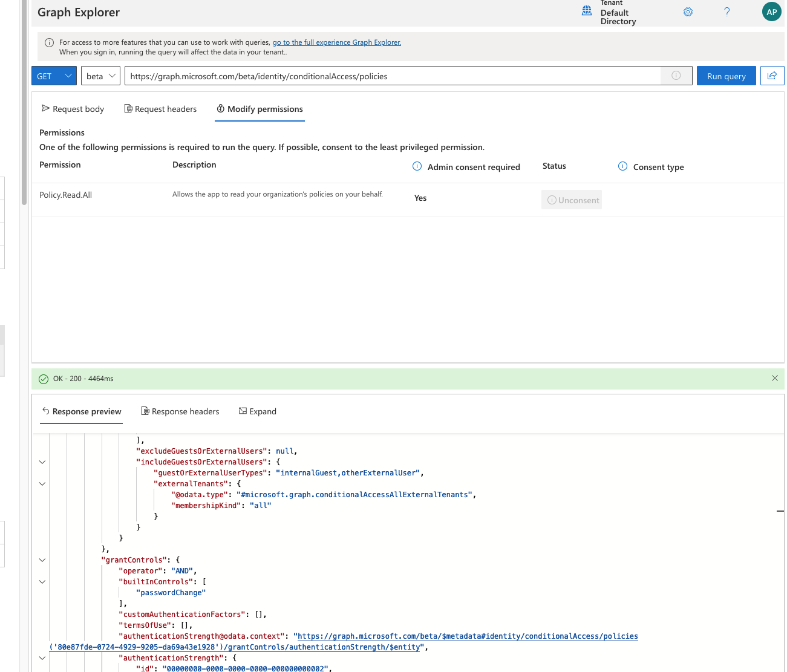Open the API version beta dropdown
The height and width of the screenshot is (672, 787).
pyautogui.click(x=100, y=76)
